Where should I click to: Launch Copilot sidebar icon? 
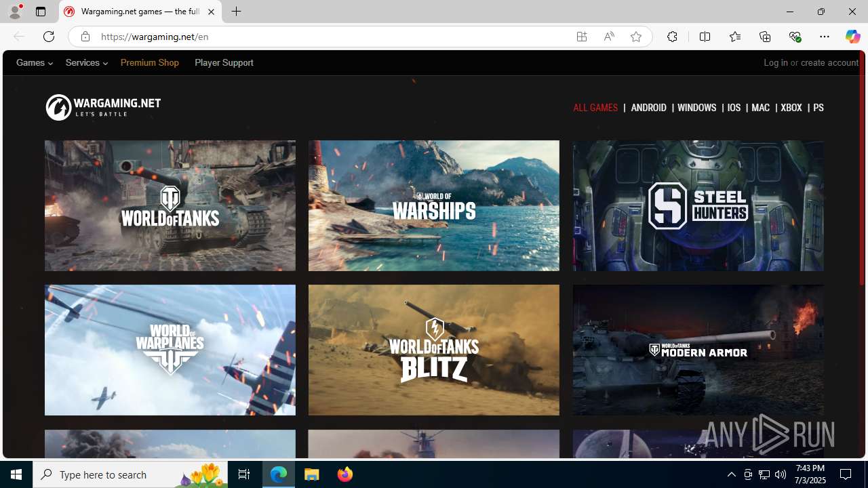click(852, 37)
